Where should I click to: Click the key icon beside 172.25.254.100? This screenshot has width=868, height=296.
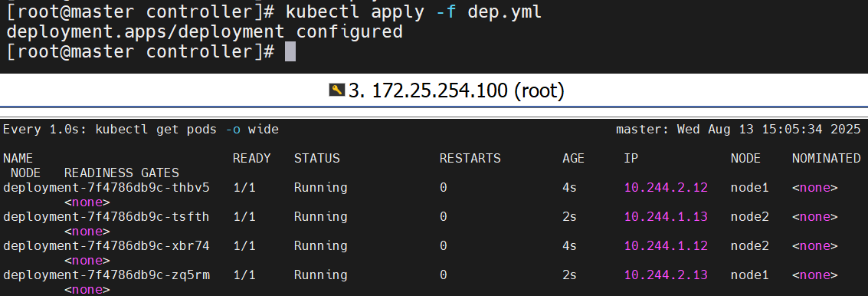(336, 90)
